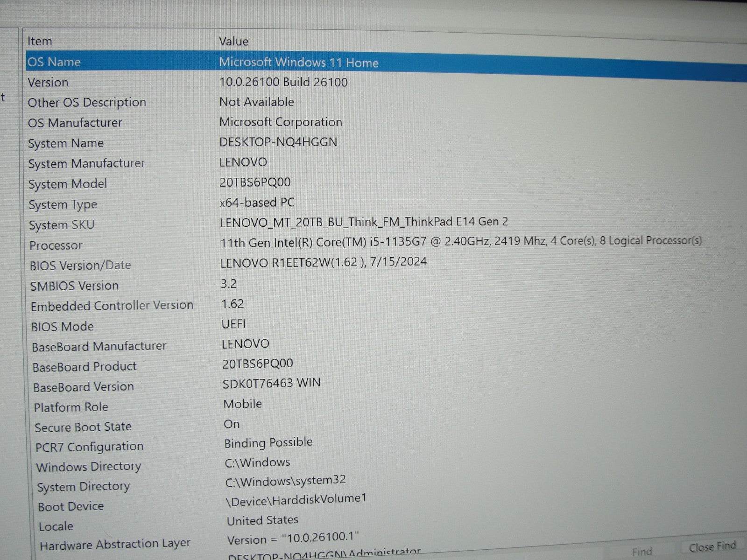Click the Value column header to sort
The image size is (747, 560).
click(x=233, y=41)
